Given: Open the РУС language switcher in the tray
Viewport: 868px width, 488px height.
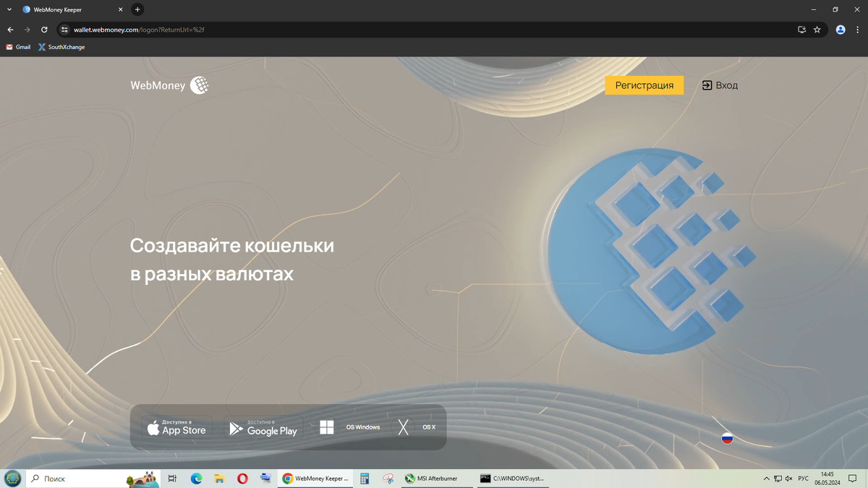Looking at the screenshot, I should point(803,478).
